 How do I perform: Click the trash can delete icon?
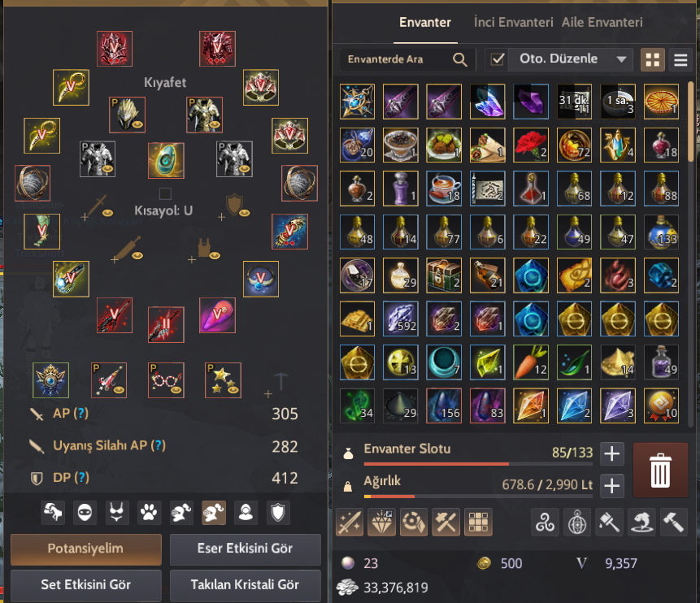660,470
